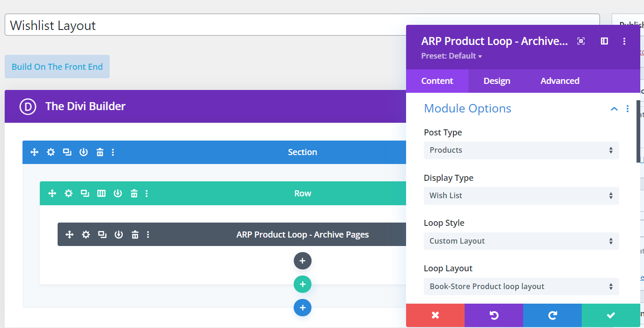644x328 pixels.
Task: Add new section with blue plus button
Action: point(303,308)
